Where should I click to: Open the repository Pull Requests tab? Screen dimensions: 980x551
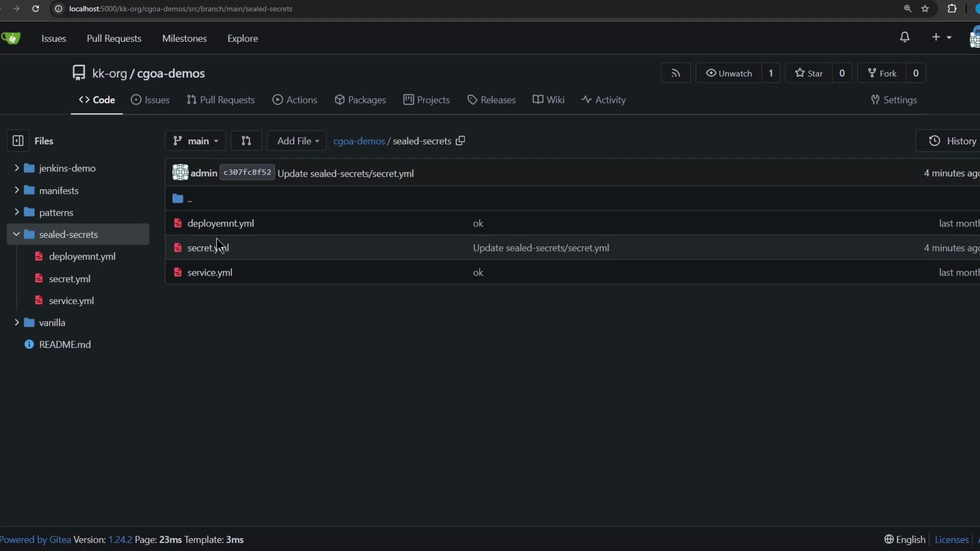click(221, 100)
